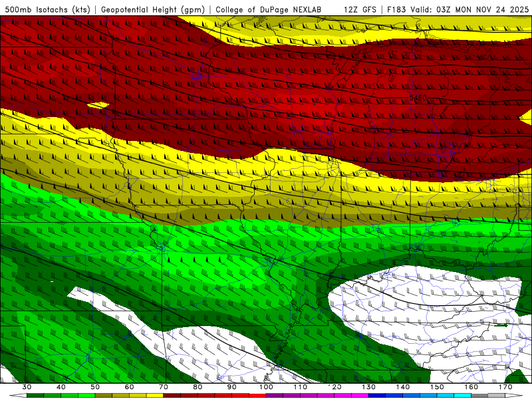Image resolution: width=532 pixels, height=399 pixels.
Task: Click the cyan 155-160 kt colorbar swatch
Action: click(462, 395)
